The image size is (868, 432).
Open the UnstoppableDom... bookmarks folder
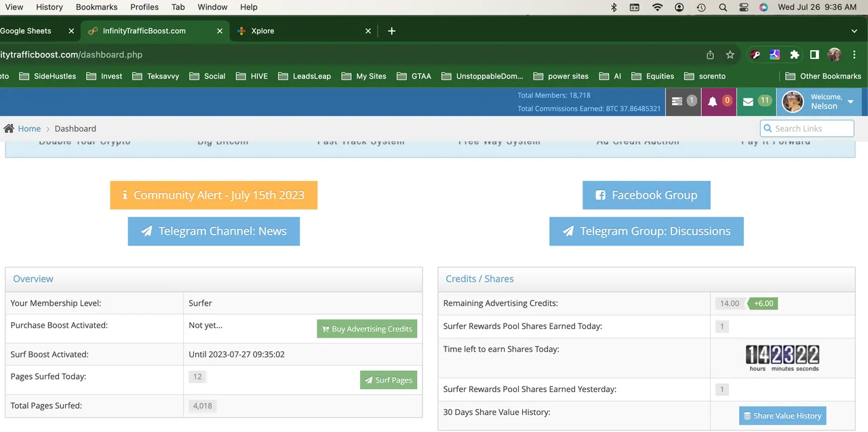[482, 76]
